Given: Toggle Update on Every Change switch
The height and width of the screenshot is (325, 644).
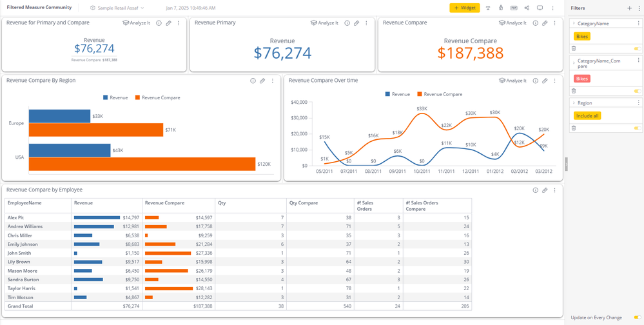Looking at the screenshot, I should click(x=637, y=317).
